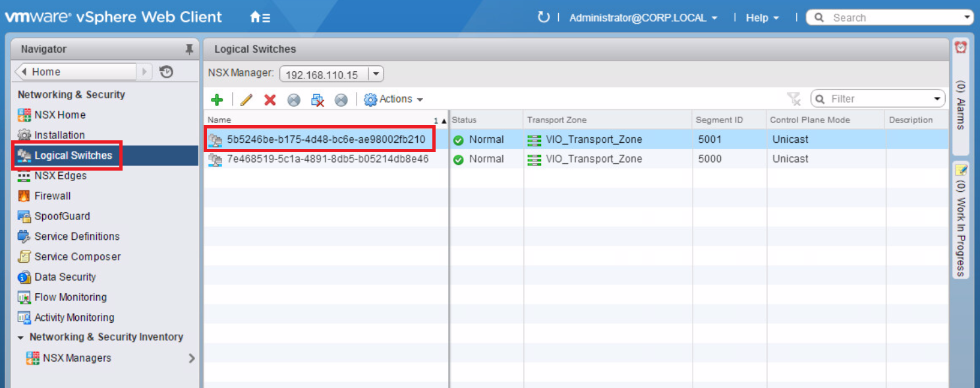Screen dimensions: 980x388
Task: Click the refresh icon in the header
Action: point(544,17)
